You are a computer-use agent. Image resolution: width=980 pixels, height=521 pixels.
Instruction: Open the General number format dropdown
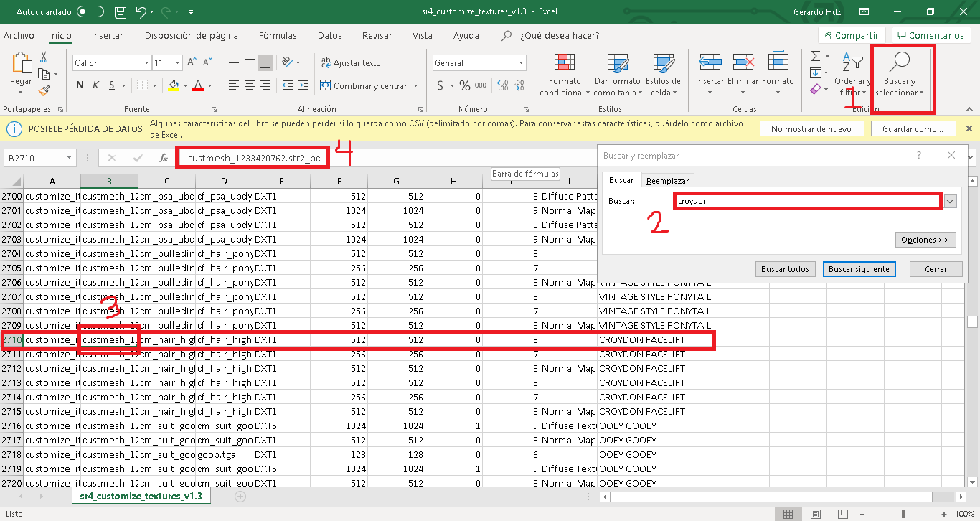521,63
